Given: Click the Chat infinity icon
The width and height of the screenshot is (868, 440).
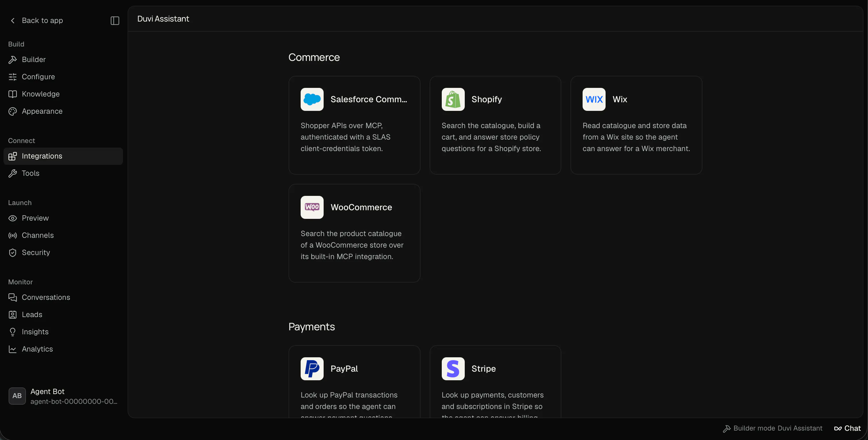Looking at the screenshot, I should click(838, 429).
